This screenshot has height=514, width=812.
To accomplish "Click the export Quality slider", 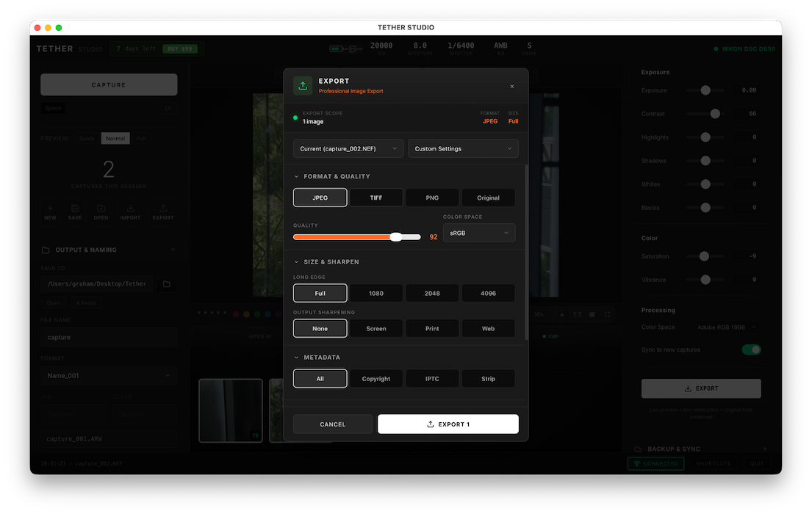I will (357, 237).
